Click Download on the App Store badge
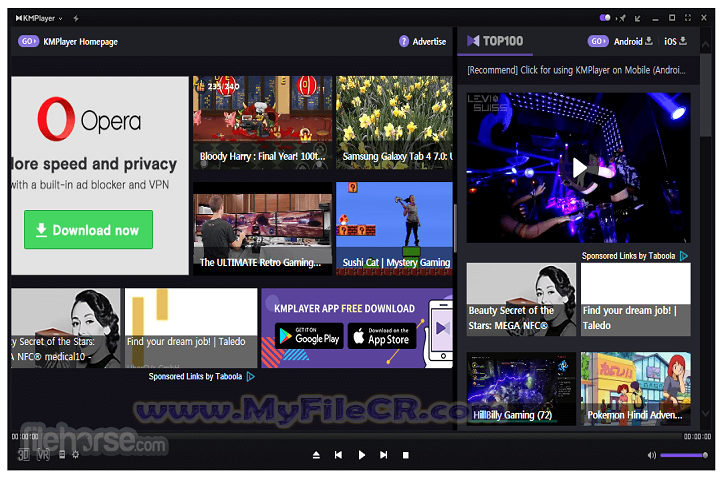The height and width of the screenshot is (480, 720). pyautogui.click(x=382, y=336)
